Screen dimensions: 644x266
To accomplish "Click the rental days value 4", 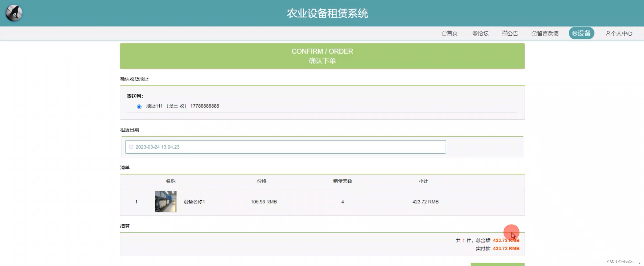I will tap(343, 202).
